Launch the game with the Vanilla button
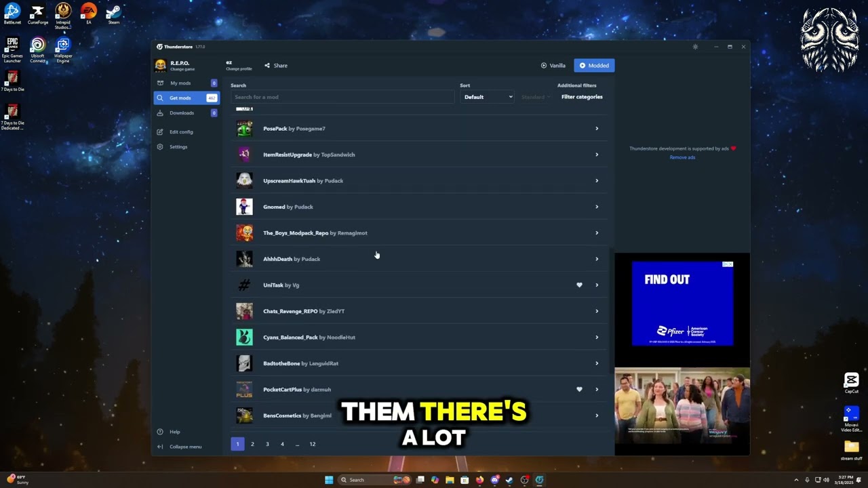 point(553,66)
